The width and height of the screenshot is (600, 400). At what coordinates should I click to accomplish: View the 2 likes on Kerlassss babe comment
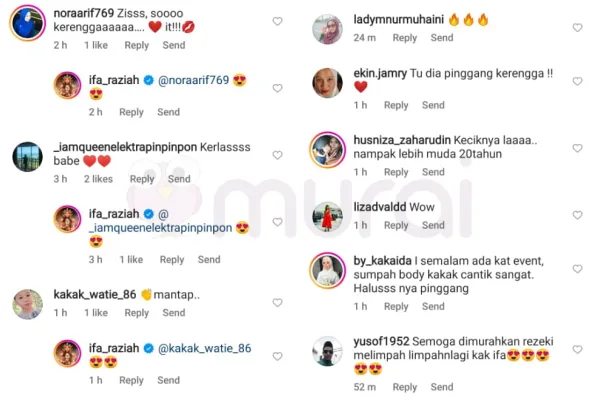[x=98, y=179]
